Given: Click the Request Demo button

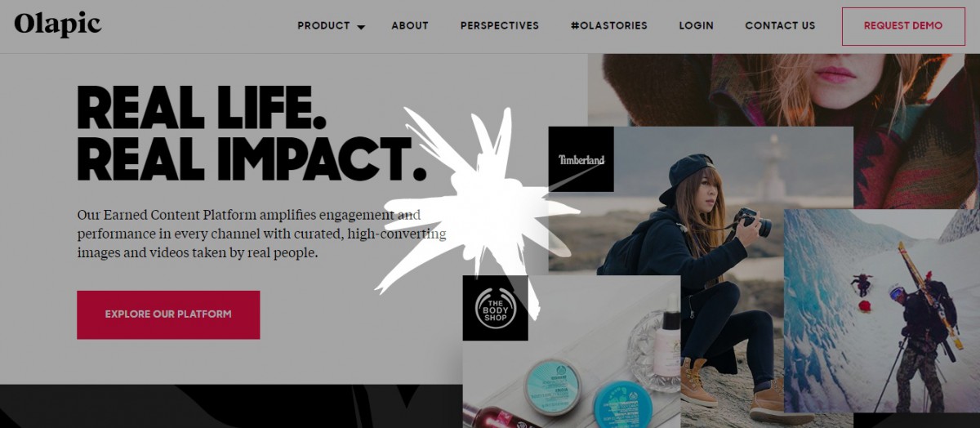Looking at the screenshot, I should click(x=903, y=26).
